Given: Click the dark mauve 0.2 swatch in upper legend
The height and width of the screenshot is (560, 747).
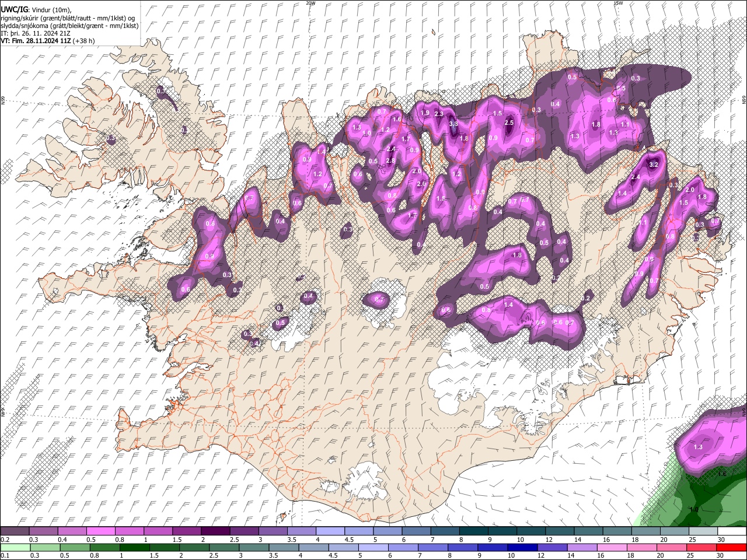Looking at the screenshot, I should point(15,531).
